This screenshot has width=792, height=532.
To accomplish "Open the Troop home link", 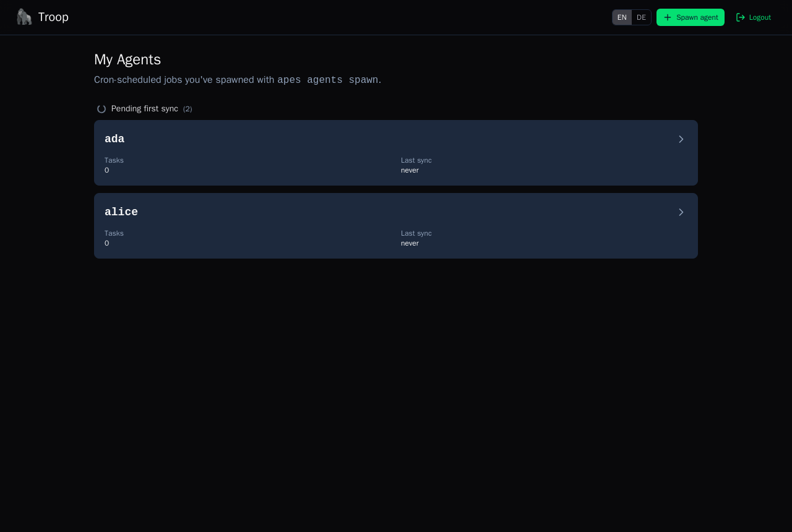I will coord(43,17).
